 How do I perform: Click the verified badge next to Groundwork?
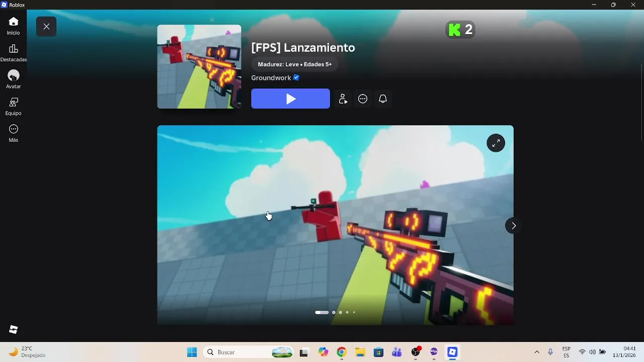coord(296,77)
